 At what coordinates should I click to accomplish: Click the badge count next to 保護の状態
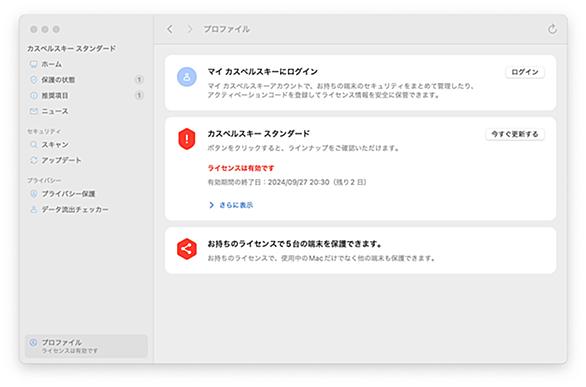click(x=139, y=80)
